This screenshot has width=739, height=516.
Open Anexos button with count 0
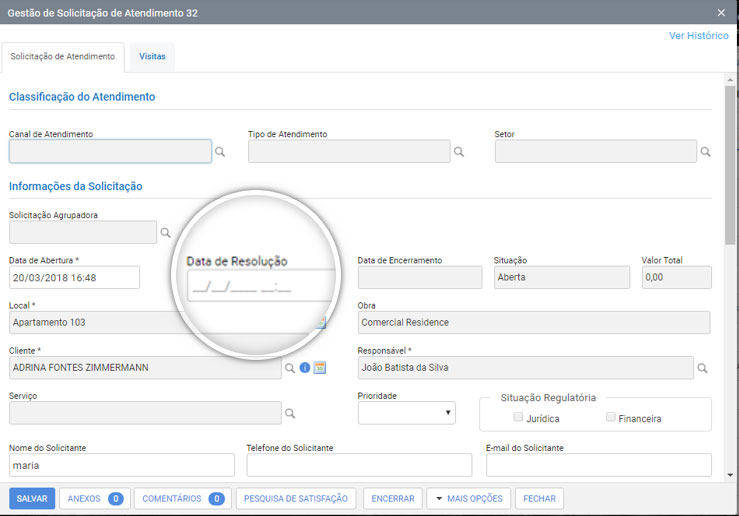tap(95, 499)
